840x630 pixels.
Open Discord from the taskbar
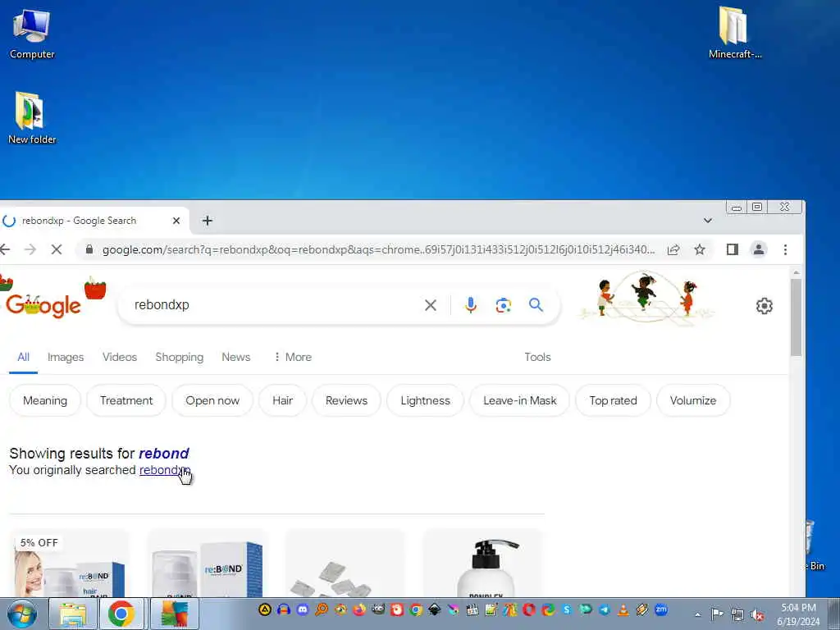(x=302, y=609)
